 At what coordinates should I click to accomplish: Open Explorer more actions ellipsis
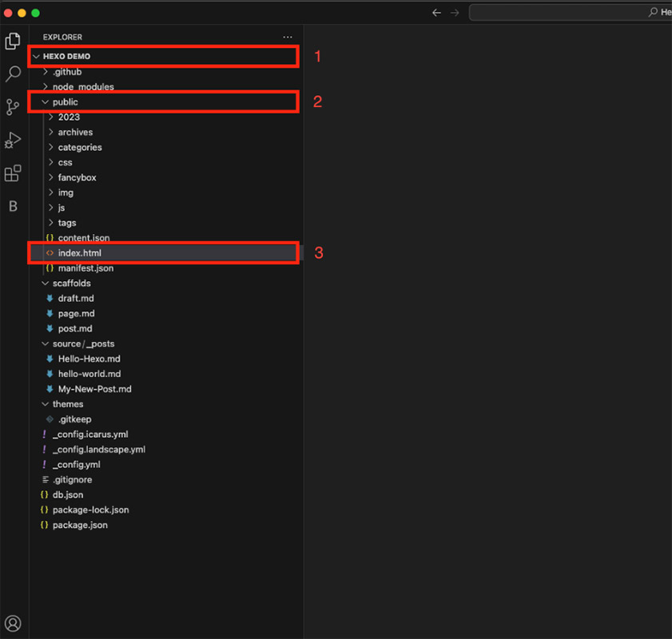[x=288, y=38]
